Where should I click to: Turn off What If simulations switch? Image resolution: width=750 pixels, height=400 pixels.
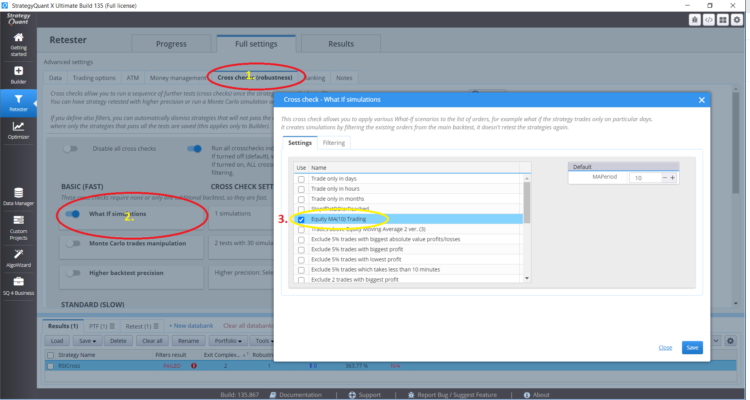pyautogui.click(x=73, y=214)
